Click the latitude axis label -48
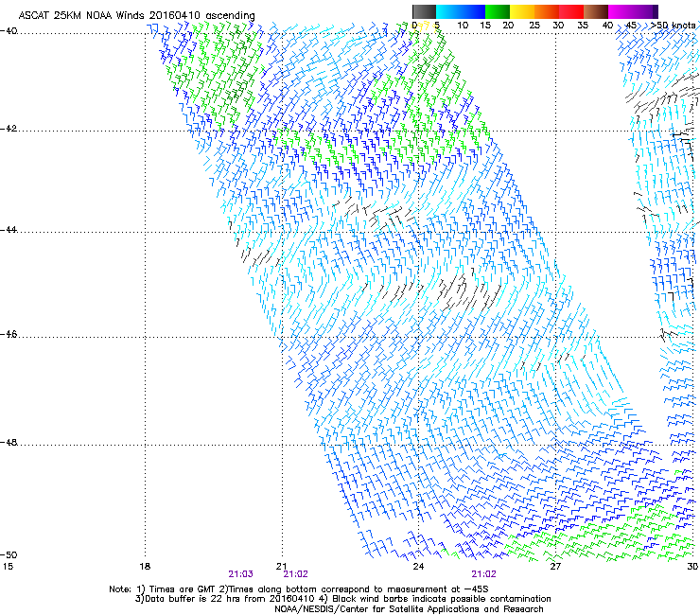This screenshot has height=615, width=700. coord(9,442)
